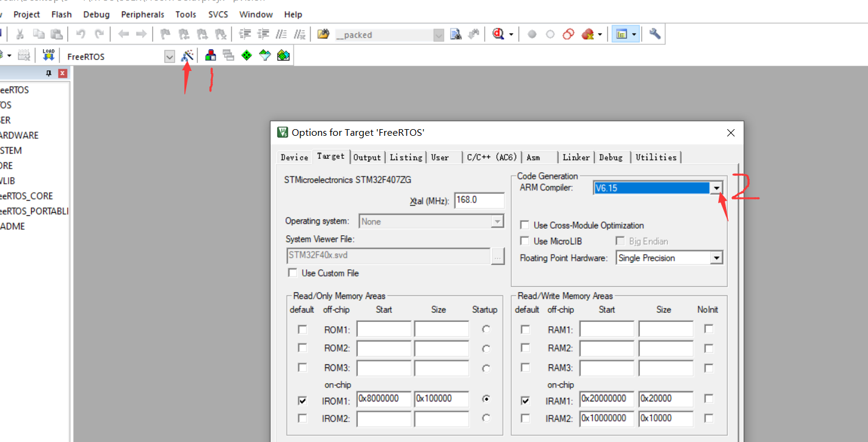
Task: Switch to the C/C++ (AC6) tab
Action: pos(492,156)
